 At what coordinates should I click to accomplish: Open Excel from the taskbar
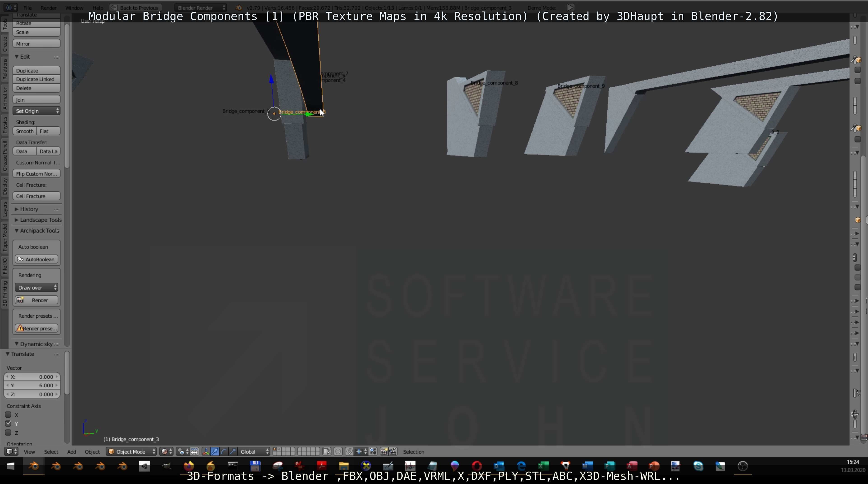pos(543,466)
